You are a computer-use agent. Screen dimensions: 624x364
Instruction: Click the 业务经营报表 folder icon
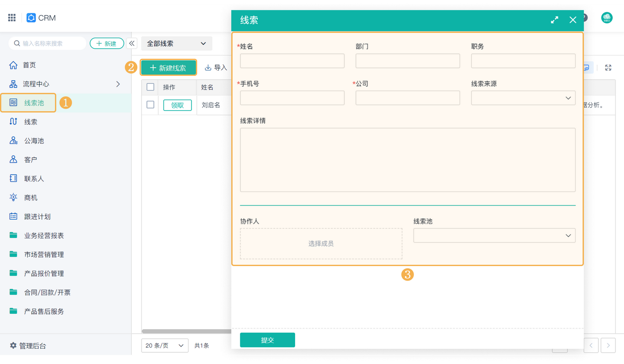13,235
